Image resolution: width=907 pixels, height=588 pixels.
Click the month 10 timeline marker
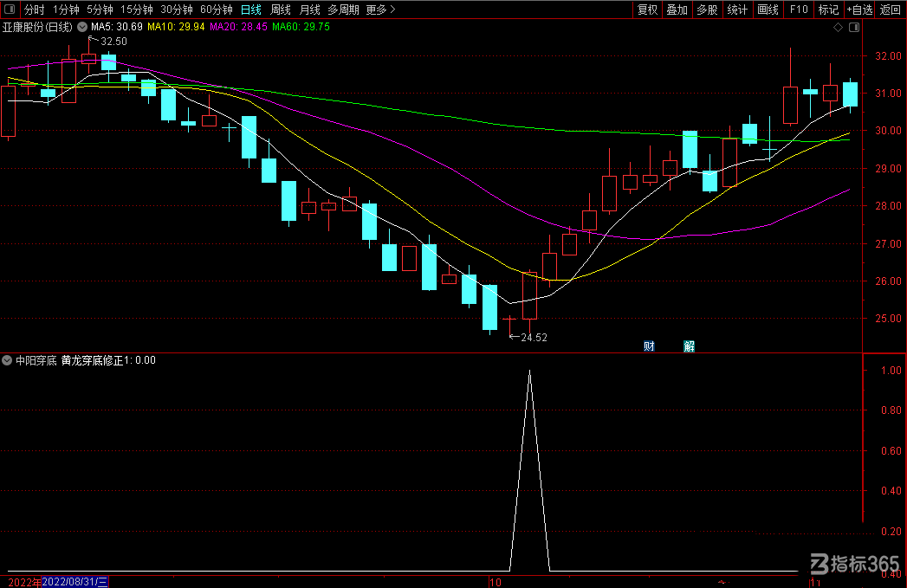[x=496, y=582]
